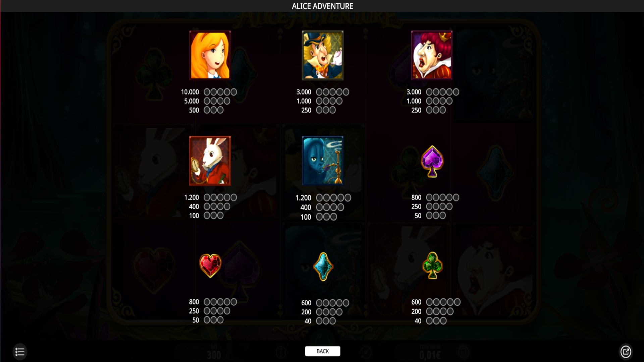Click the 3.000 payout under Mad Hatter

click(x=304, y=92)
